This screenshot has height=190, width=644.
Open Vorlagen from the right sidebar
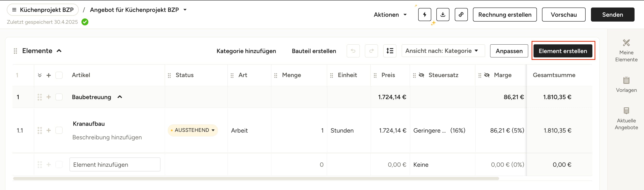[x=626, y=85]
